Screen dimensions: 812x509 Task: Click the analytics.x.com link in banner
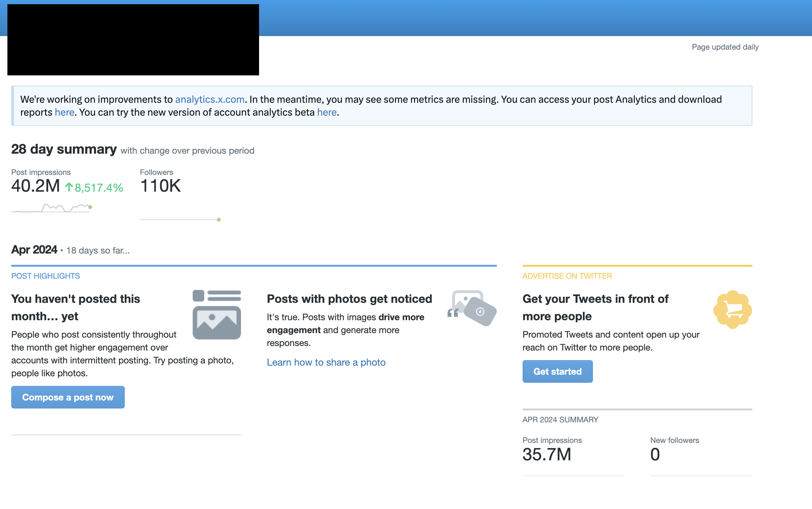(210, 99)
